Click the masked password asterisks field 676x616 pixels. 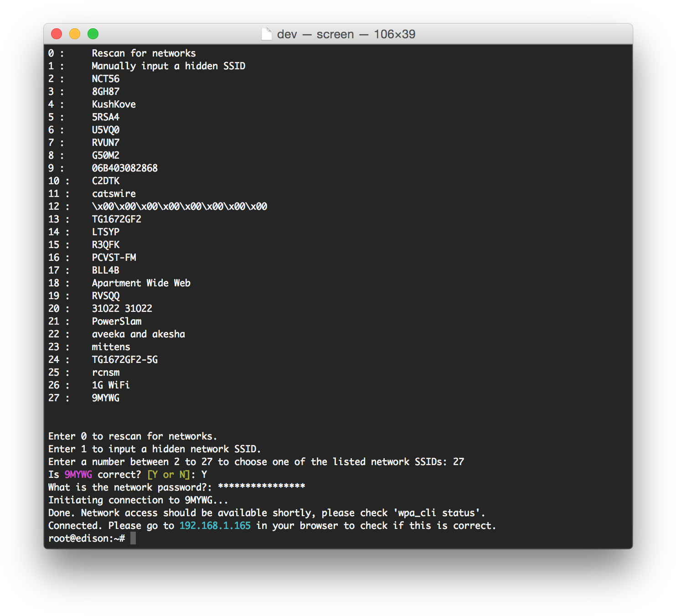click(261, 487)
